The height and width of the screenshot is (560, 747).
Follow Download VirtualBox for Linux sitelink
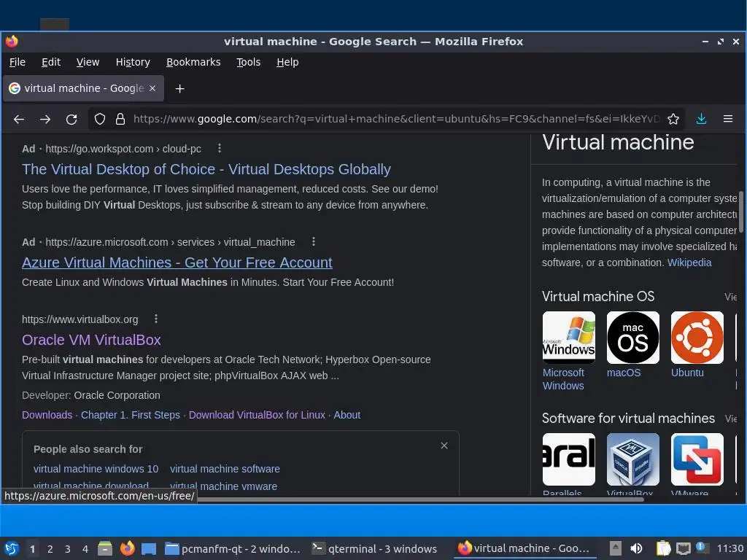257,415
